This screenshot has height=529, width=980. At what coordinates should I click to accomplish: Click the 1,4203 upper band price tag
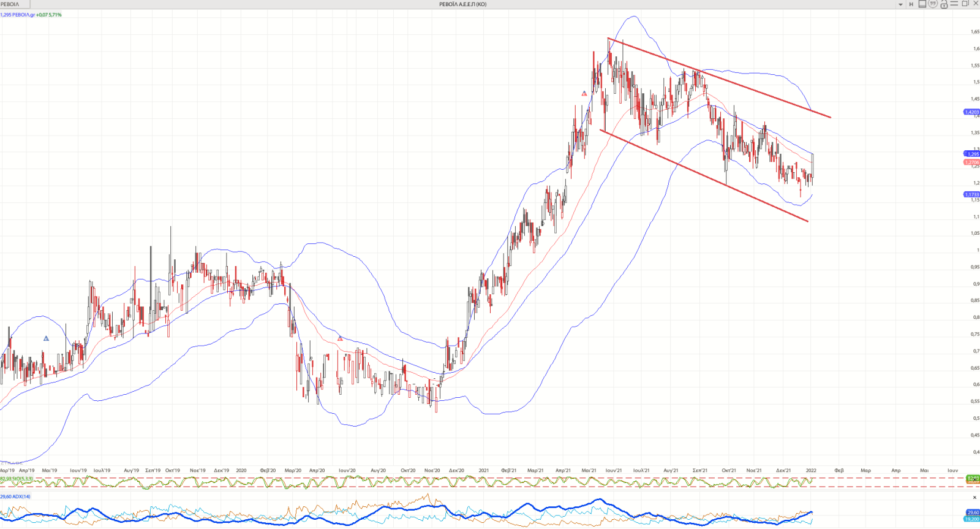971,112
